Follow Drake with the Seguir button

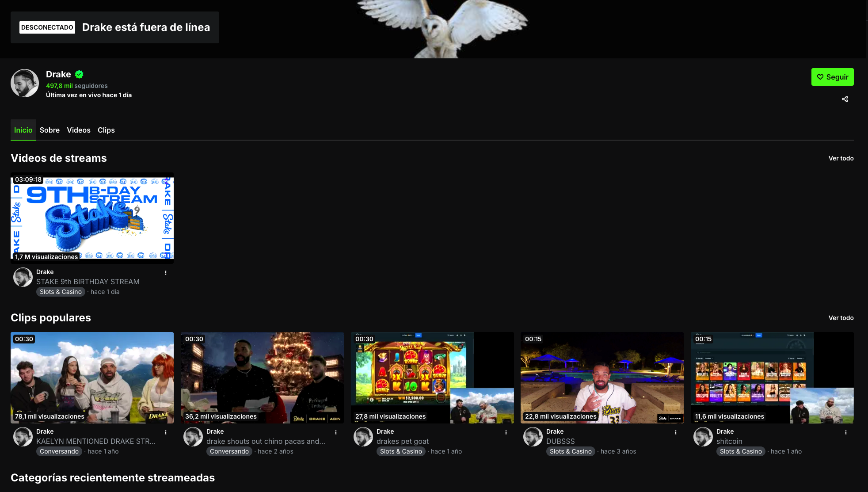tap(833, 77)
